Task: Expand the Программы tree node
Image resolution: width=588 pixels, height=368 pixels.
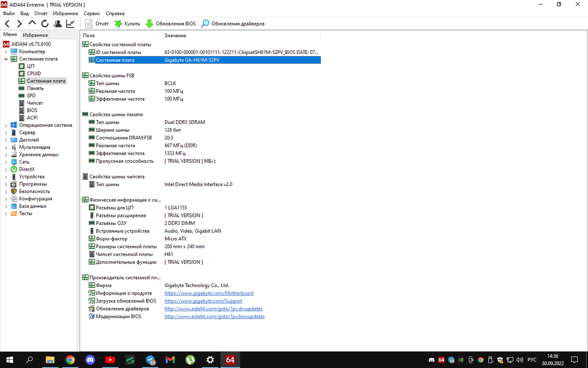Action: coord(6,184)
